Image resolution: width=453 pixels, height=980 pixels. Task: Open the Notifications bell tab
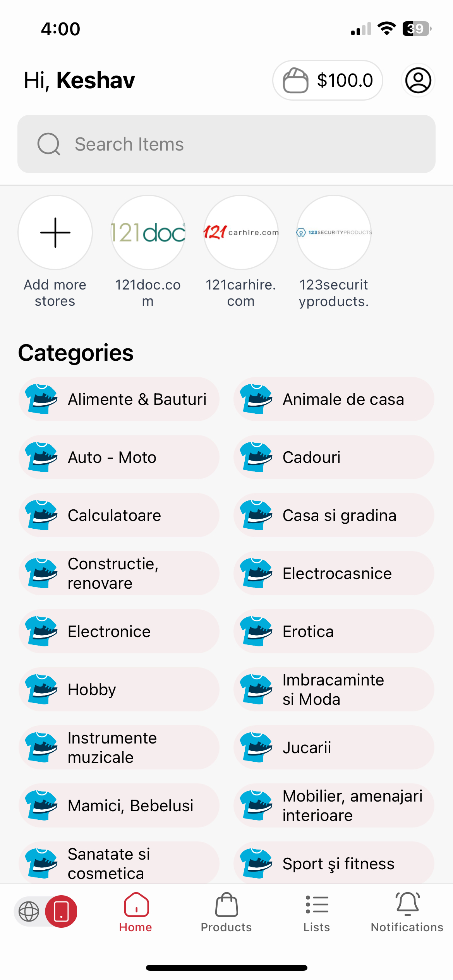407,913
